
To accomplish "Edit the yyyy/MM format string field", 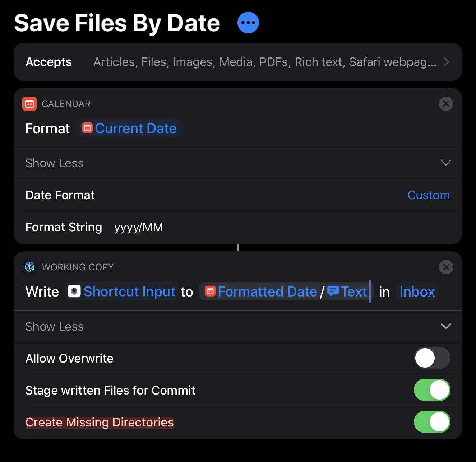I will [x=139, y=227].
